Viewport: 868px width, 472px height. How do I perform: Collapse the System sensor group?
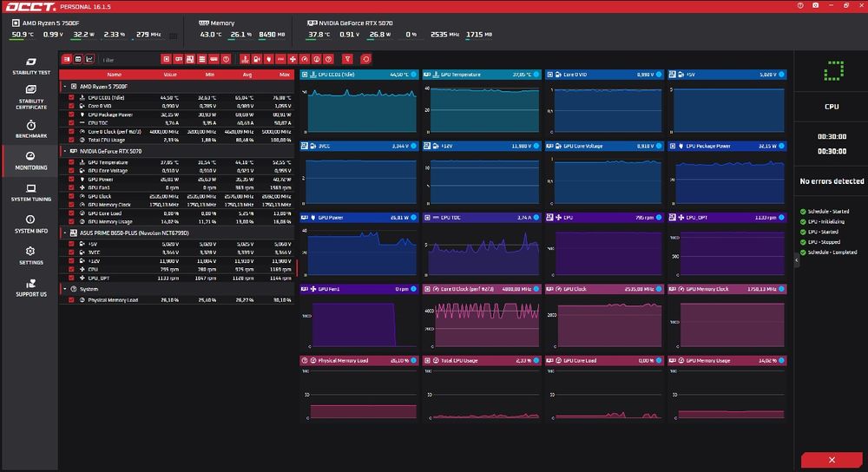[x=65, y=289]
